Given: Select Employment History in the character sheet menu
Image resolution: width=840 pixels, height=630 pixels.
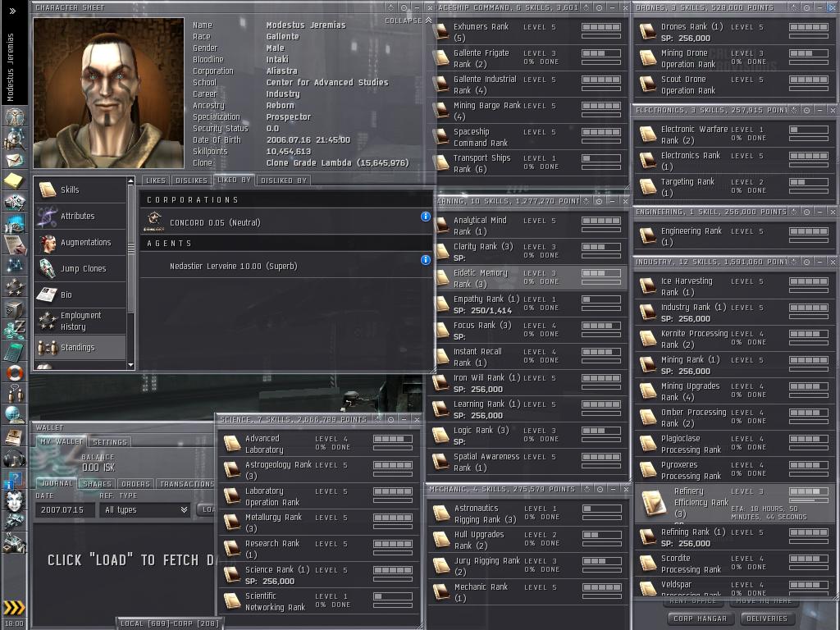Looking at the screenshot, I should click(80, 321).
